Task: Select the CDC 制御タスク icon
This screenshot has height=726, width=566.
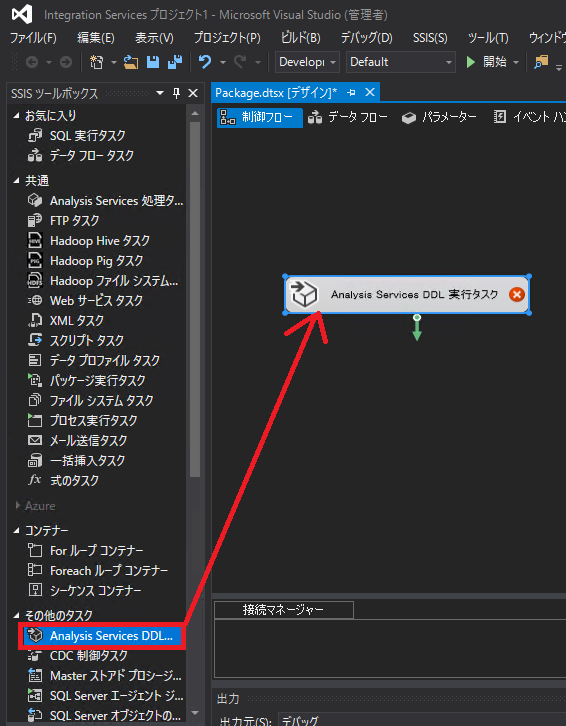Action: [x=35, y=656]
